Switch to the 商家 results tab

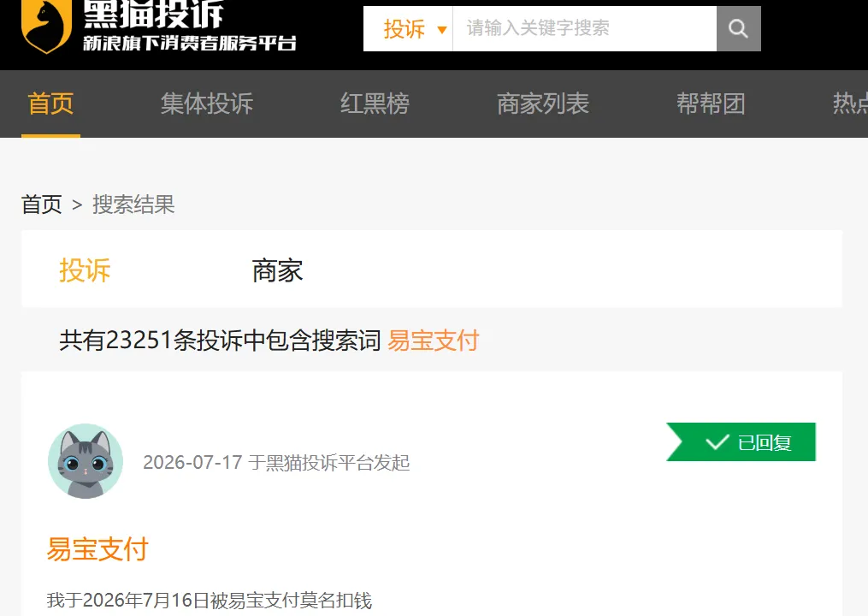point(277,270)
